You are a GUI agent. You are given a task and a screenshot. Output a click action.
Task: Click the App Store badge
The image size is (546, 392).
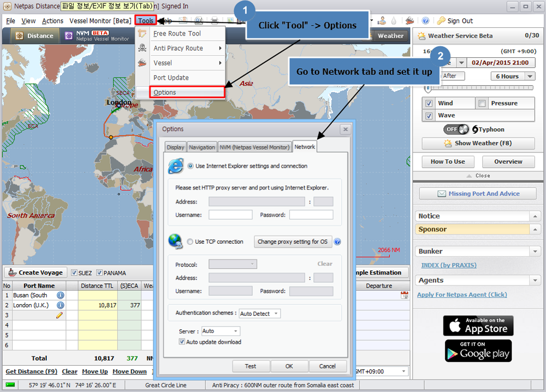tap(478, 325)
